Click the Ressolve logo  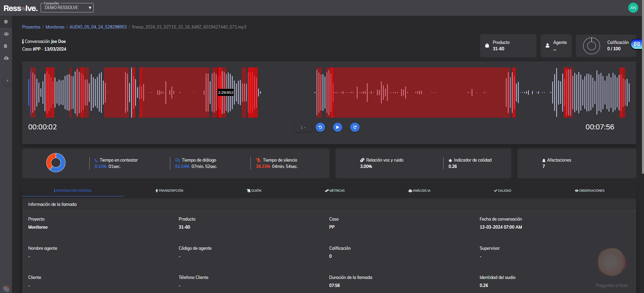click(20, 8)
